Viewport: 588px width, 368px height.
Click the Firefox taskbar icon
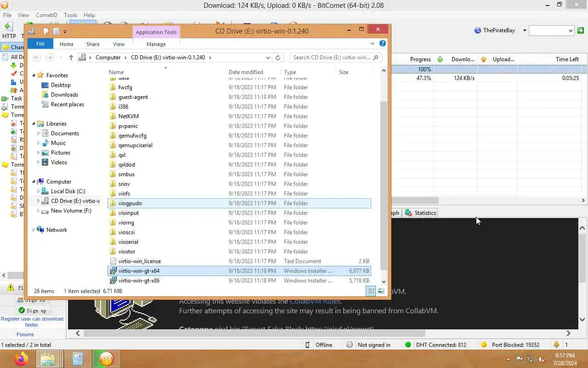tap(21, 359)
